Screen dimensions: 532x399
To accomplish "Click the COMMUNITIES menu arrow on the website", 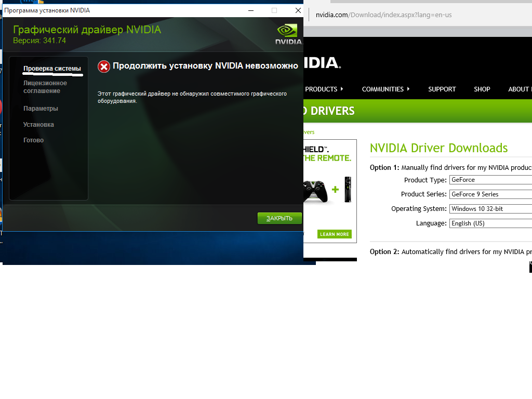I will (408, 89).
